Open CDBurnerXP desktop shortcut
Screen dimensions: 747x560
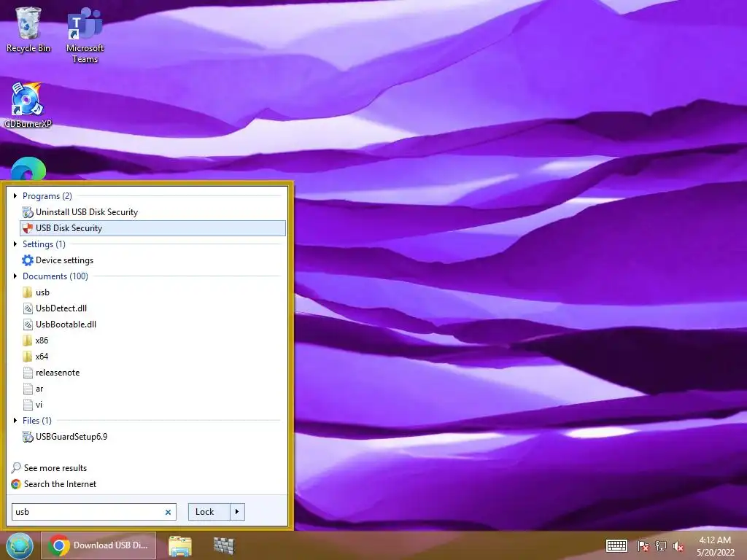point(28,106)
